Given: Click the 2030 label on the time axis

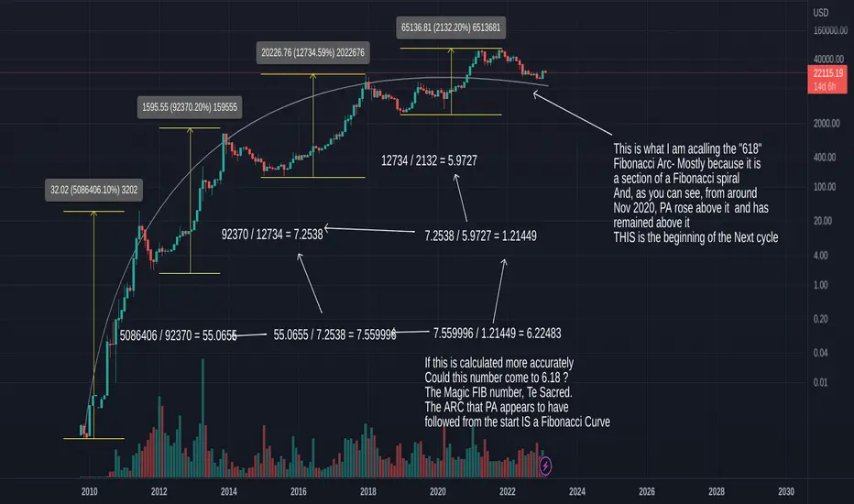Looking at the screenshot, I should click(786, 491).
